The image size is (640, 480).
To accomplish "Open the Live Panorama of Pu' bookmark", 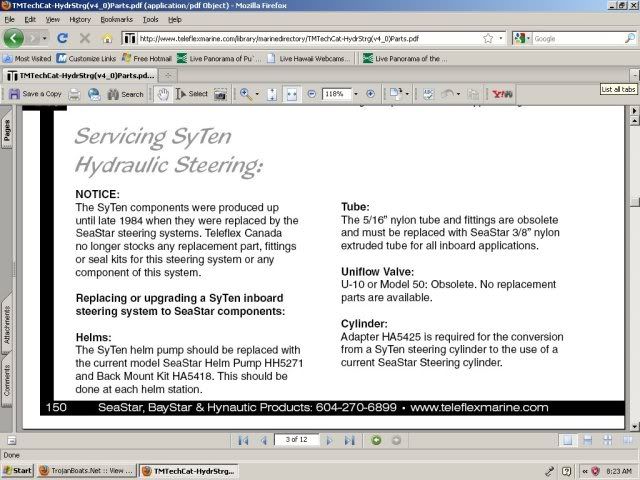I will click(219, 58).
